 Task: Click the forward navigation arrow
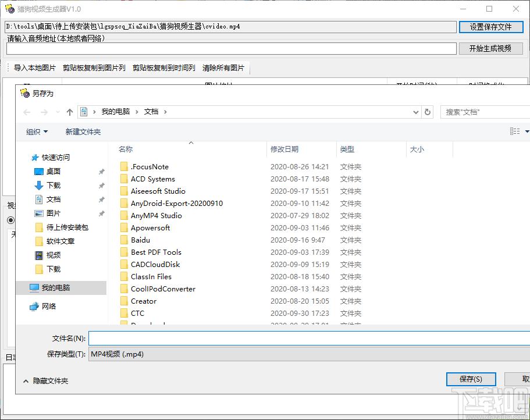pyautogui.click(x=44, y=112)
